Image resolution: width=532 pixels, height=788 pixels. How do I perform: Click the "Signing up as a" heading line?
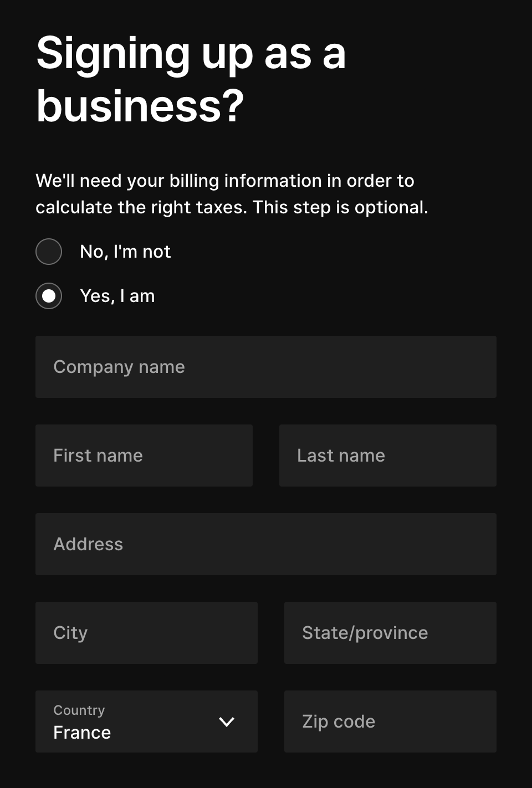[x=191, y=53]
